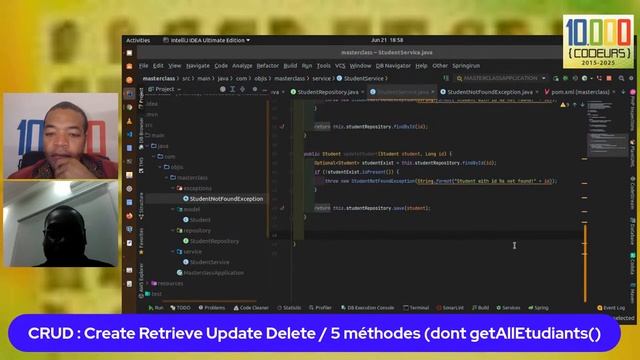Click the warnings indicator in editor corner
Image resolution: width=640 pixels, height=360 pixels.
click(565, 105)
